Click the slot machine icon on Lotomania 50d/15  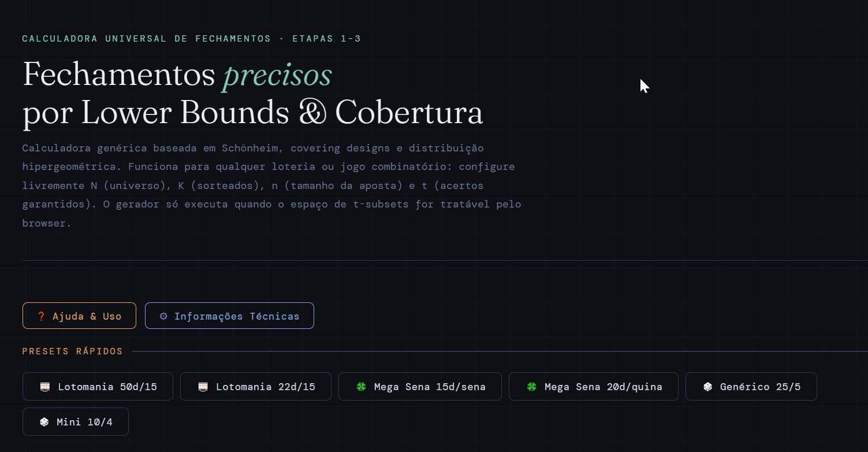click(44, 387)
